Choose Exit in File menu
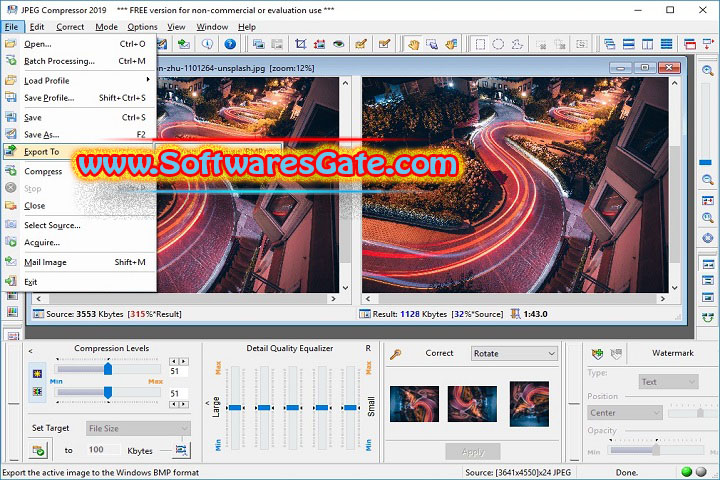 coord(79,282)
